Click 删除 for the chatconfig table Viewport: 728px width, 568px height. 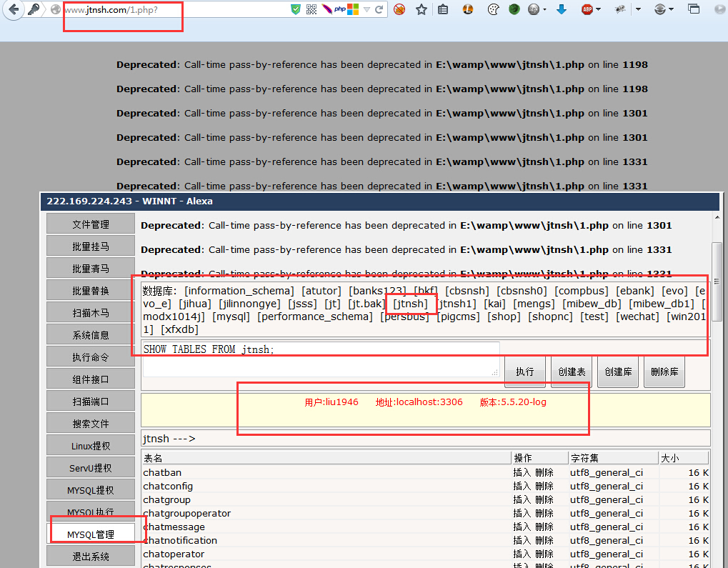click(x=544, y=487)
